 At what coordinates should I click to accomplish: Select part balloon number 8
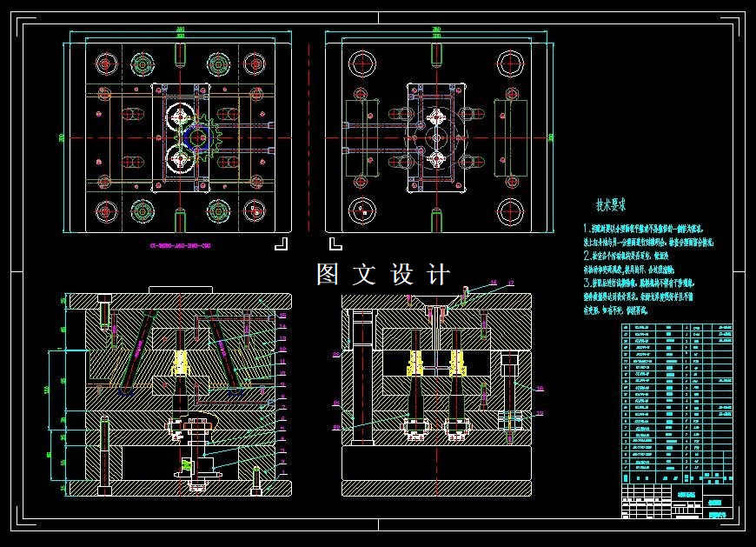(283, 397)
